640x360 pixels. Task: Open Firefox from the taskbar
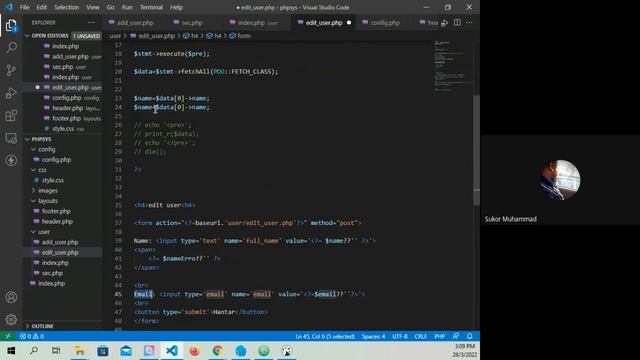(x=195, y=351)
